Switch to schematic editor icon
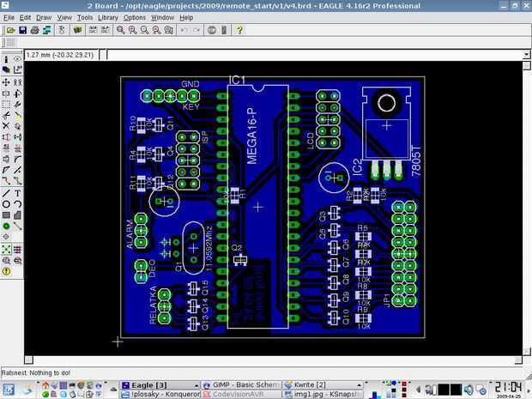Screen dimensions: 532x399 coord(62,30)
